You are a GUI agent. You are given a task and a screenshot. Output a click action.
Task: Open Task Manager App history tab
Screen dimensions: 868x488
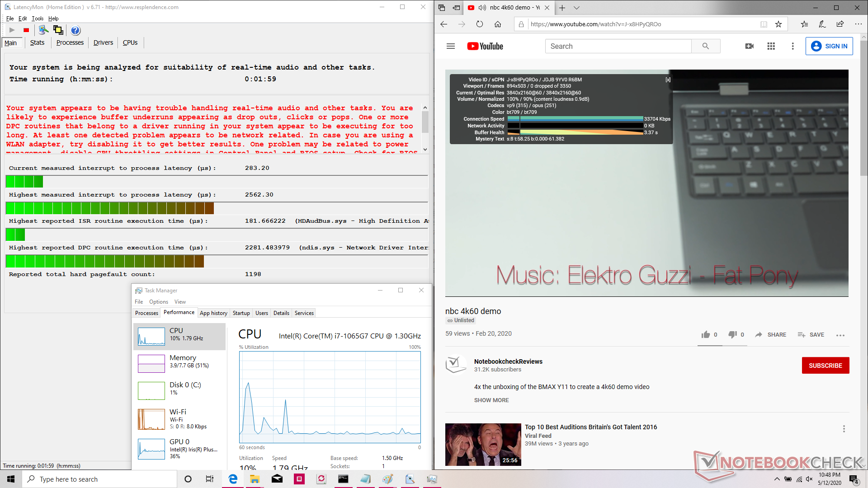click(213, 313)
